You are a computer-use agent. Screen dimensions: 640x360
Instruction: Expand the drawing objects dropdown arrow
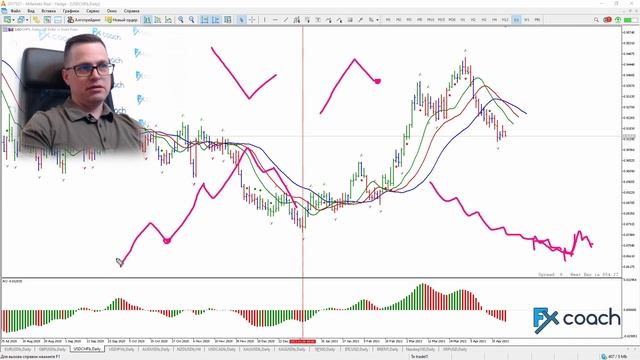pyautogui.click(x=378, y=20)
